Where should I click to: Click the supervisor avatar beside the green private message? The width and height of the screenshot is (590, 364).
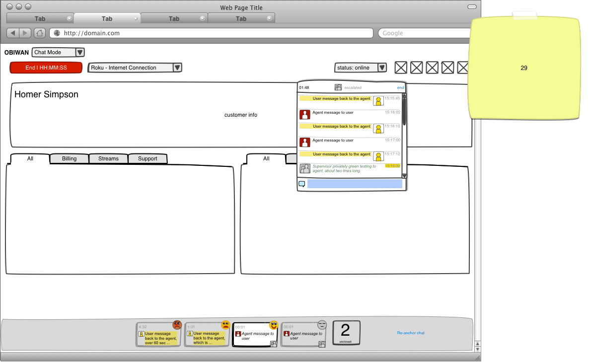point(305,168)
